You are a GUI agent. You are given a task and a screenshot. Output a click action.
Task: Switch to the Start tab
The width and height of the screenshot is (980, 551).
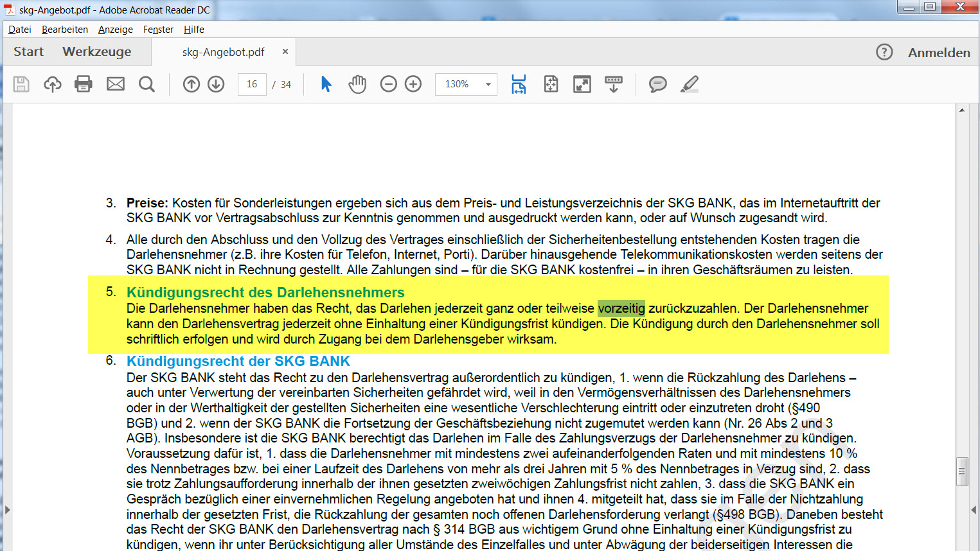[29, 52]
